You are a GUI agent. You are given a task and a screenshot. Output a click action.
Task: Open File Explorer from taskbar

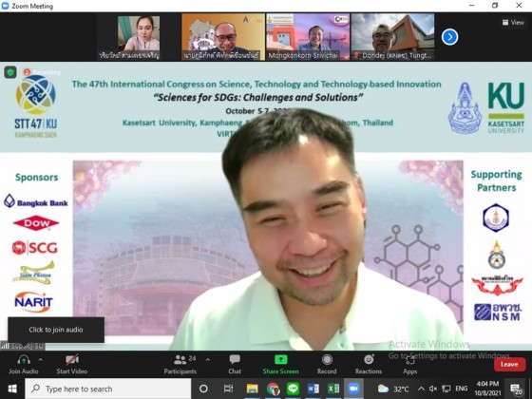coord(252,389)
